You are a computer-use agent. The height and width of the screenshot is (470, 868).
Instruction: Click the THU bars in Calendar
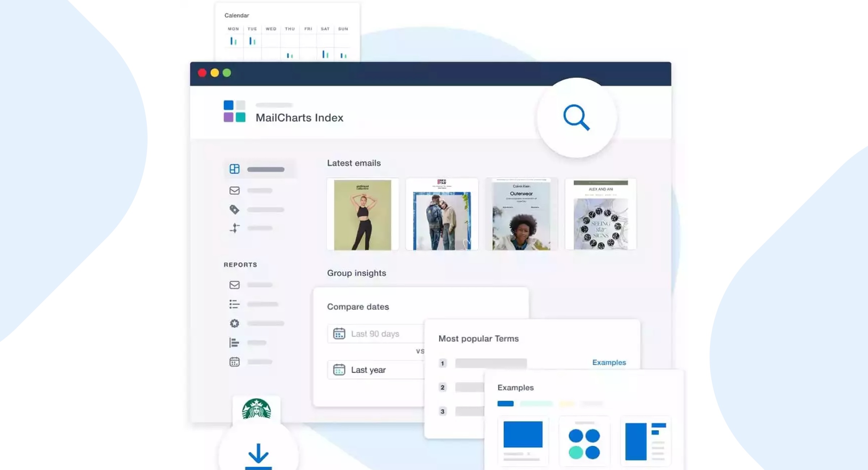[x=290, y=55]
